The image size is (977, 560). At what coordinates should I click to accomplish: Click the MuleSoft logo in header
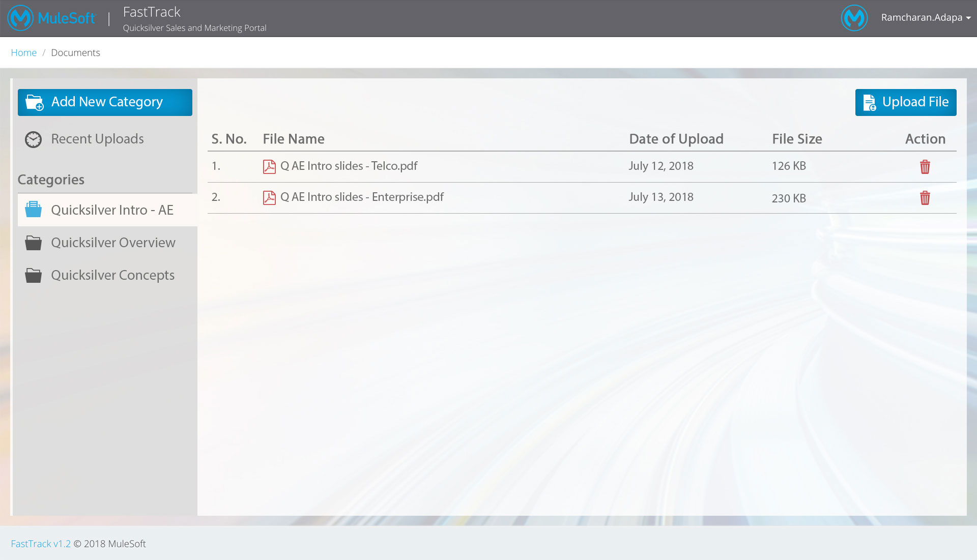pos(51,18)
